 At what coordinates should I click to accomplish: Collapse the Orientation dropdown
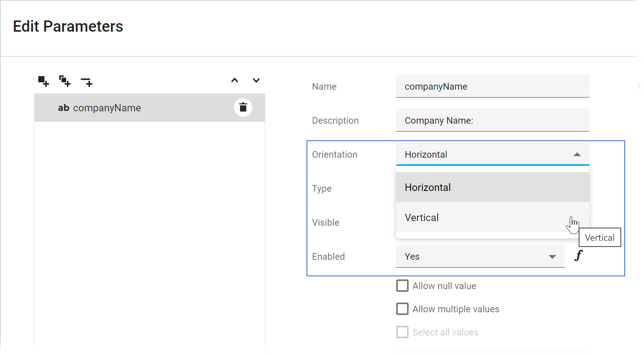pyautogui.click(x=577, y=154)
